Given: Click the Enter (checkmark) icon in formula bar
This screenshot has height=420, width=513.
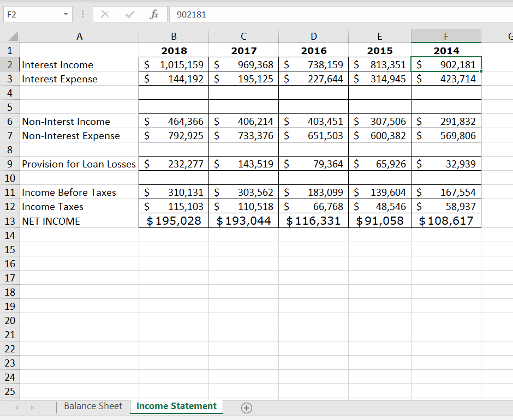Looking at the screenshot, I should click(129, 14).
